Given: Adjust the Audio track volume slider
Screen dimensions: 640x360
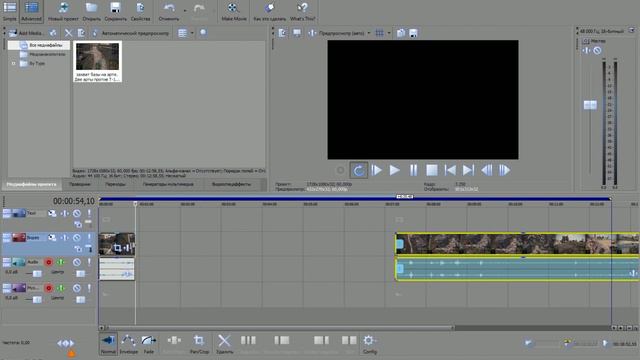Looking at the screenshot, I should click(x=37, y=273).
